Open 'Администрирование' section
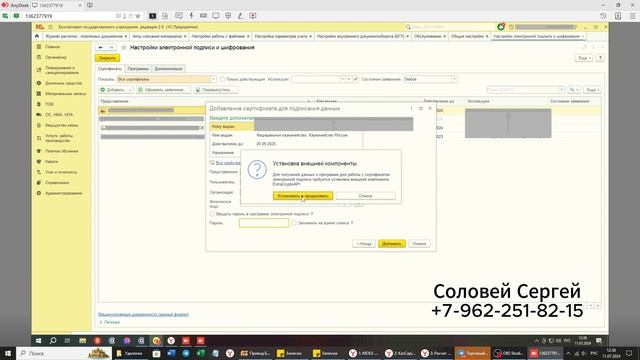640x360 pixels. pyautogui.click(x=63, y=193)
